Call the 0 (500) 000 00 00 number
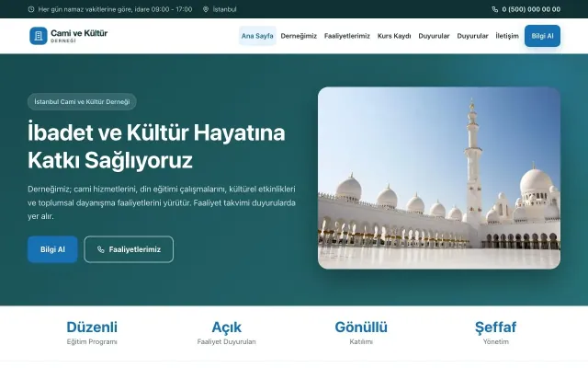 [x=531, y=9]
